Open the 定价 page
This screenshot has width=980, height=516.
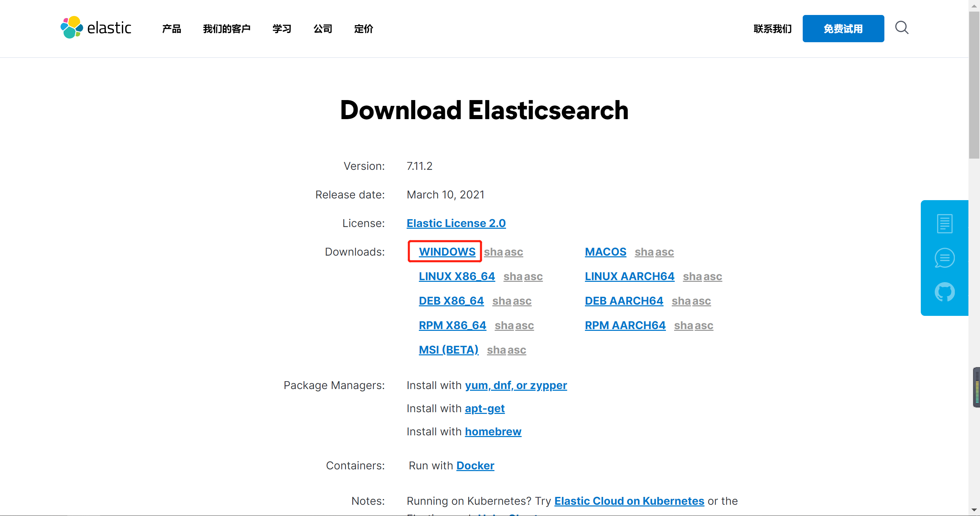(x=363, y=29)
